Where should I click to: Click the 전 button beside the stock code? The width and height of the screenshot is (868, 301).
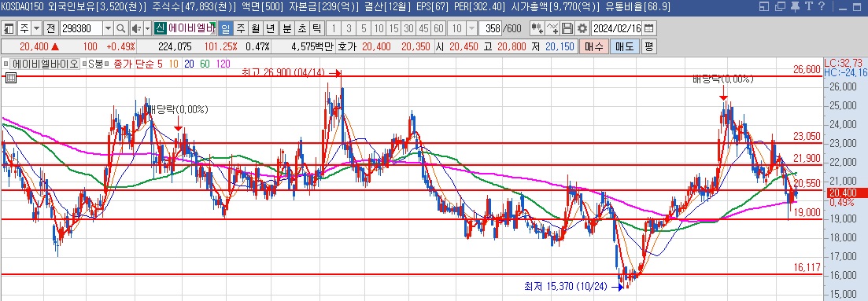pos(50,29)
